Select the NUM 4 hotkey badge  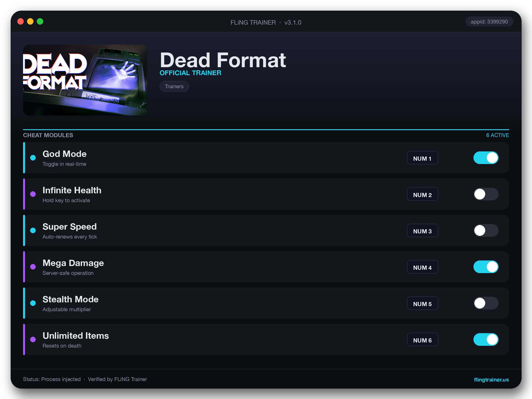tap(422, 267)
